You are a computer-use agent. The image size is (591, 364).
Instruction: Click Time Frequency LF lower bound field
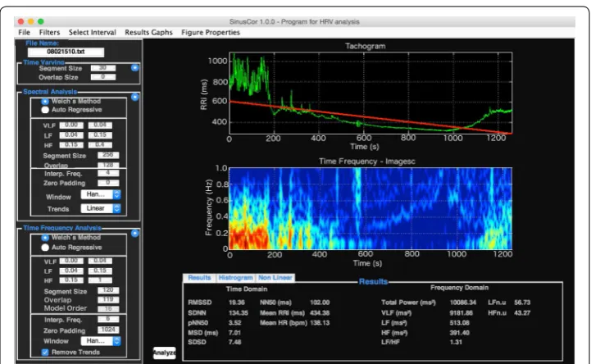click(71, 271)
